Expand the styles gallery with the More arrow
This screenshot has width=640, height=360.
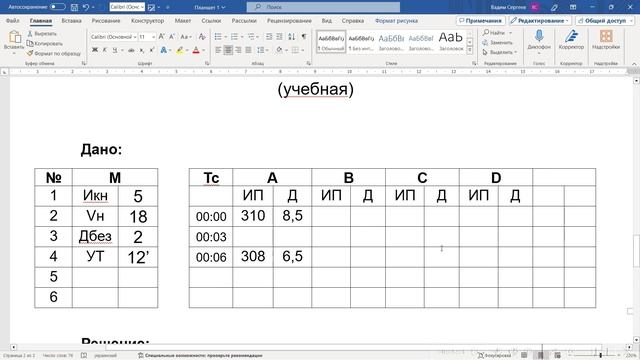click(470, 51)
